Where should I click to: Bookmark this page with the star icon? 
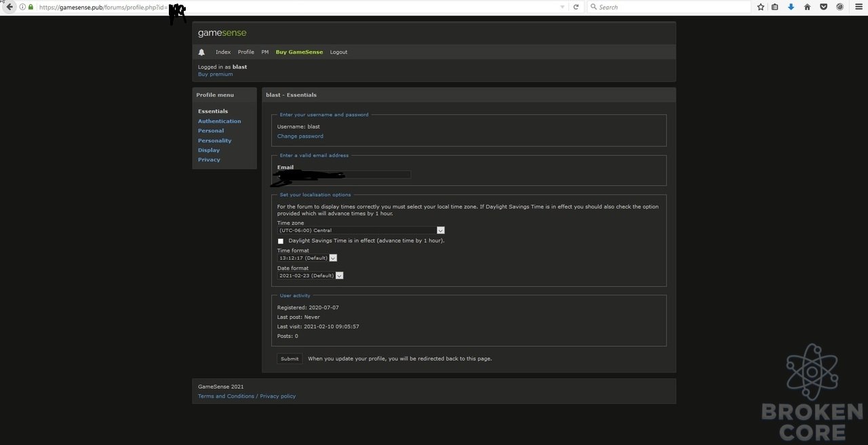coord(761,7)
